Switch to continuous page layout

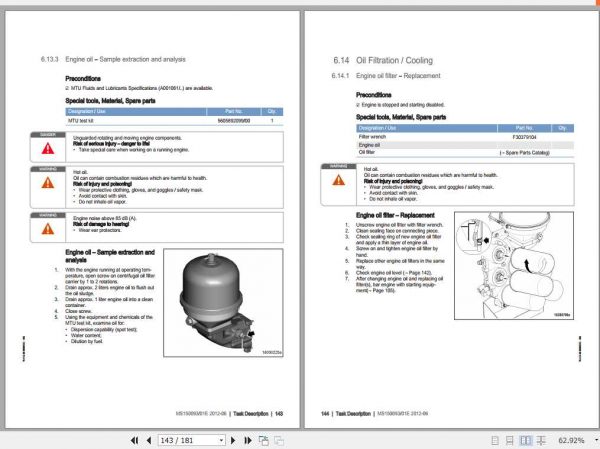tap(510, 441)
